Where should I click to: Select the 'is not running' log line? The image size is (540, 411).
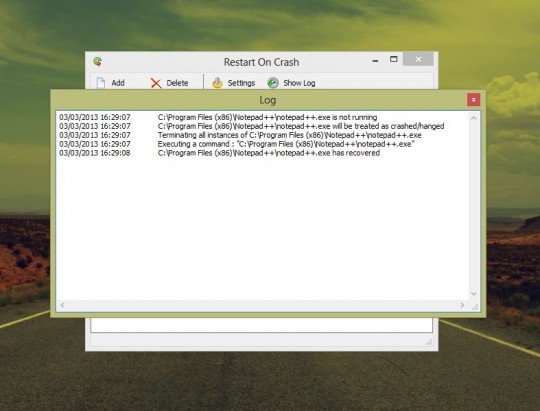click(x=218, y=117)
